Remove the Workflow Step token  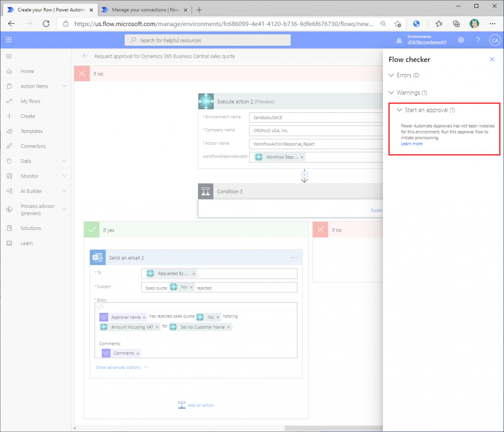(x=302, y=157)
